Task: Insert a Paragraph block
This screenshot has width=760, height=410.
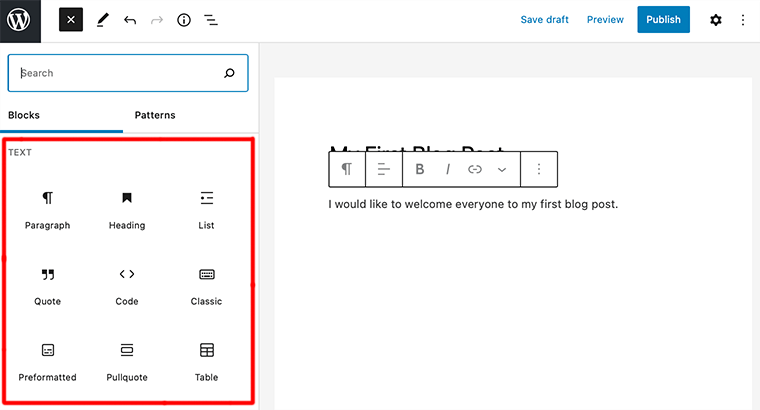Action: pos(47,209)
